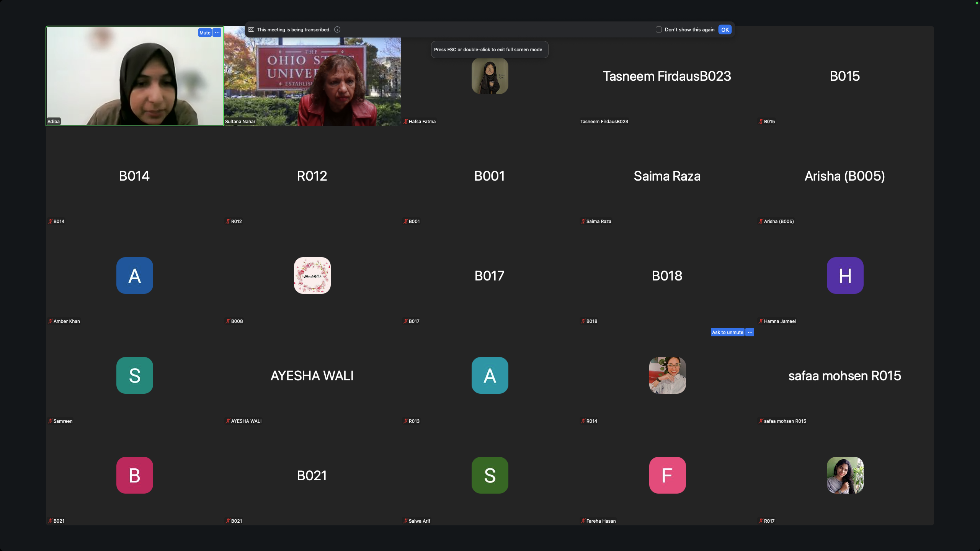Click the muted mic icon beside B014
This screenshot has width=980, height=551.
pos(50,221)
